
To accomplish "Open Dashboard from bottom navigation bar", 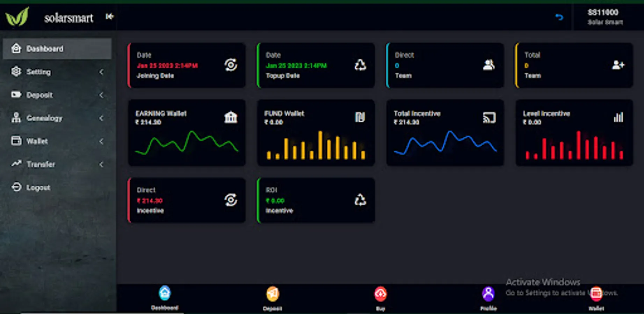I will click(165, 298).
